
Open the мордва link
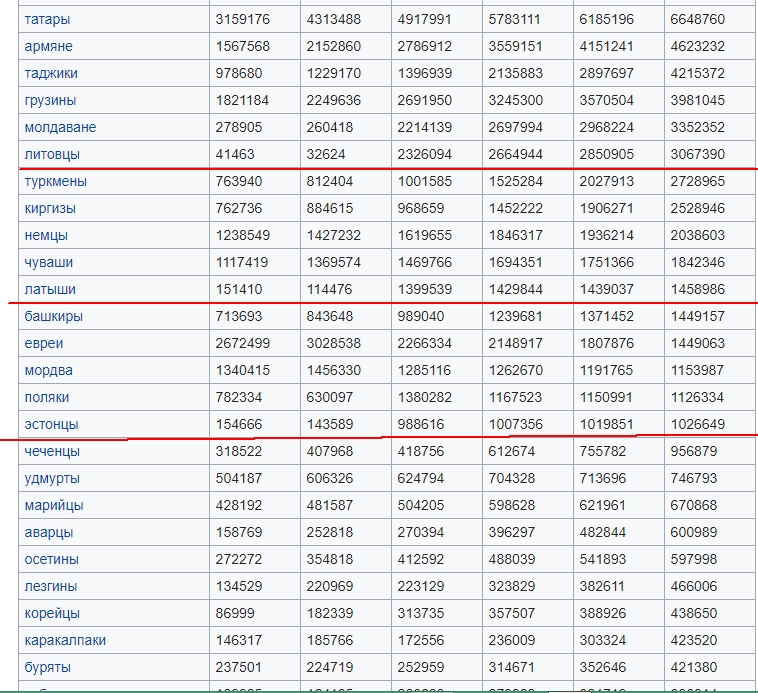[x=48, y=371]
